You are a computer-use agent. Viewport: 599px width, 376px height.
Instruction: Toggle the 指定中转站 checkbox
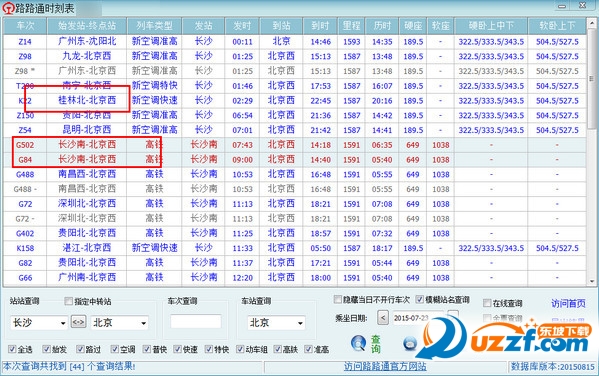click(68, 301)
